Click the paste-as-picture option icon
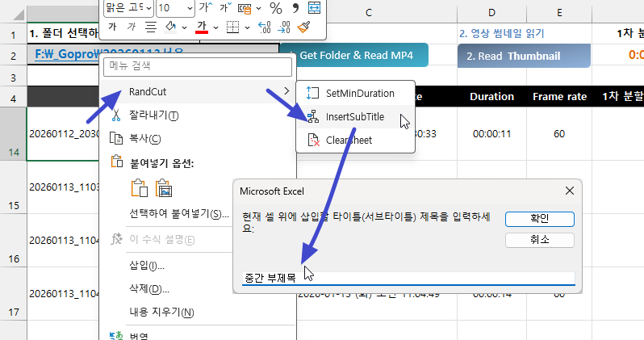644x340 pixels. click(164, 188)
